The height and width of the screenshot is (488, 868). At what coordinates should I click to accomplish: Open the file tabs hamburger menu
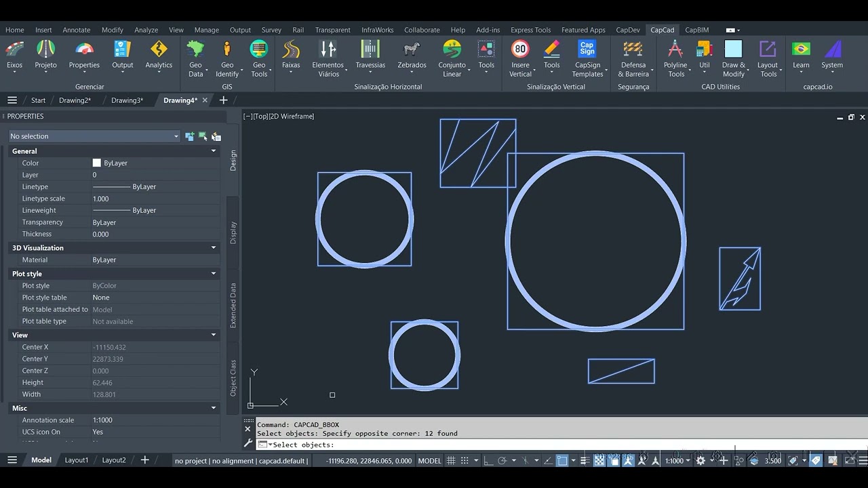[x=12, y=100]
